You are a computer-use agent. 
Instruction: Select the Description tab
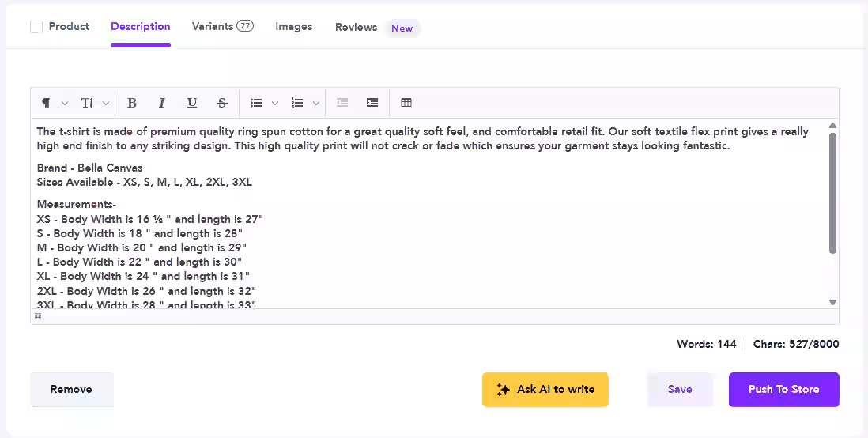(141, 27)
